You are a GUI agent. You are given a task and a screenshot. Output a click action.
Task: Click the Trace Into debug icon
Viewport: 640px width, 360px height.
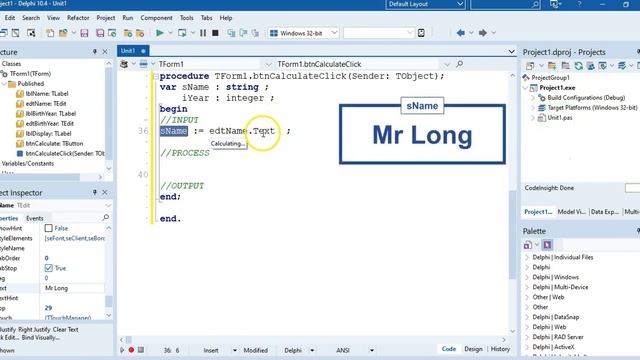(x=231, y=33)
